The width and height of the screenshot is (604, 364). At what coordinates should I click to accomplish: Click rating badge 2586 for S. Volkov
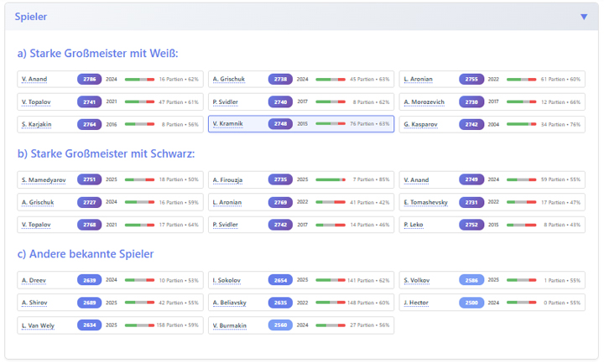click(471, 280)
